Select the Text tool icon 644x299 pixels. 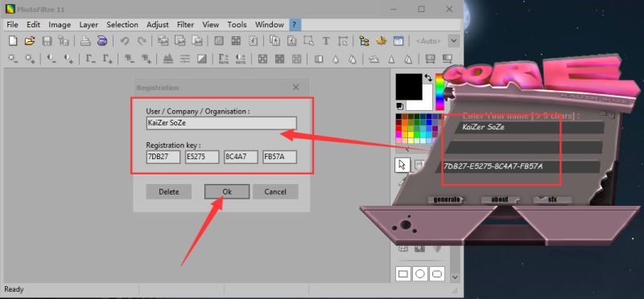[x=326, y=41]
